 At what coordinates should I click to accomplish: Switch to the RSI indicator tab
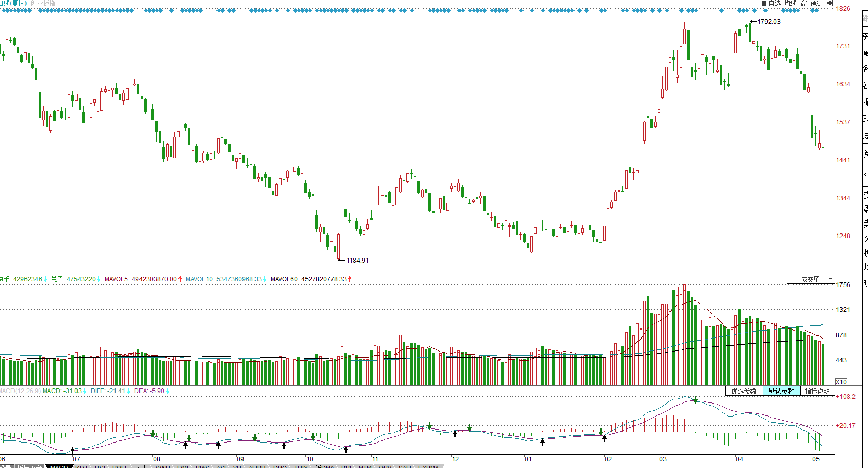click(x=100, y=466)
